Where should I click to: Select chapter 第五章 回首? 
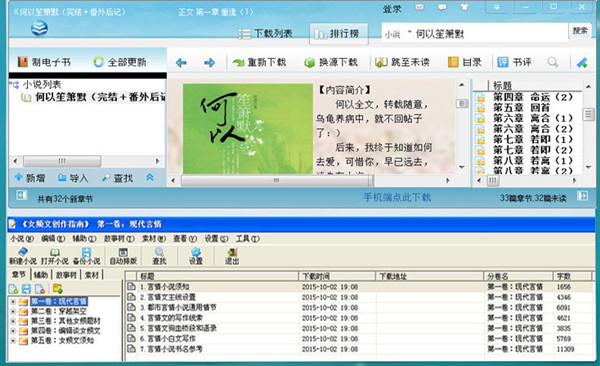point(521,108)
